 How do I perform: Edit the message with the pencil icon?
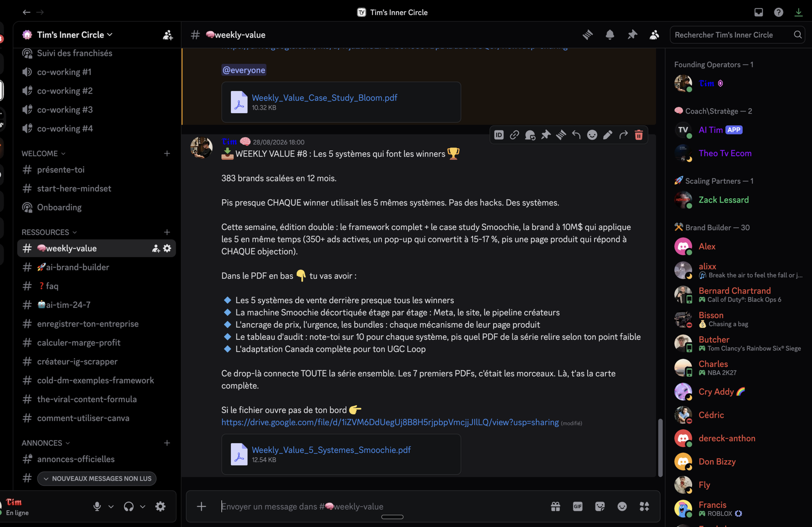pos(607,135)
